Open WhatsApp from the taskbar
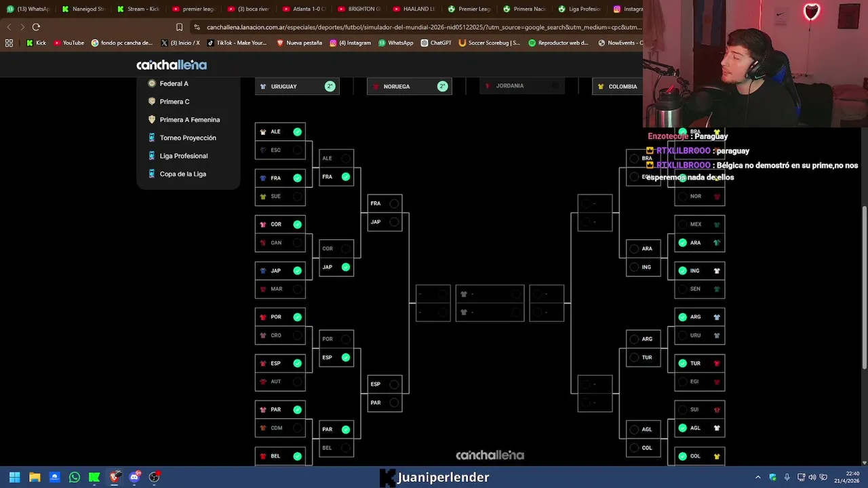Screen dimensions: 868x488 (75, 477)
